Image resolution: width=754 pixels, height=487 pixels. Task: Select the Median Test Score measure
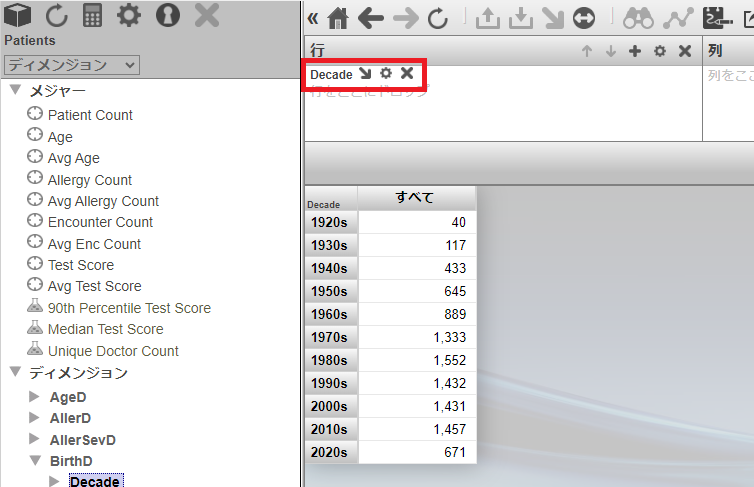tap(105, 329)
